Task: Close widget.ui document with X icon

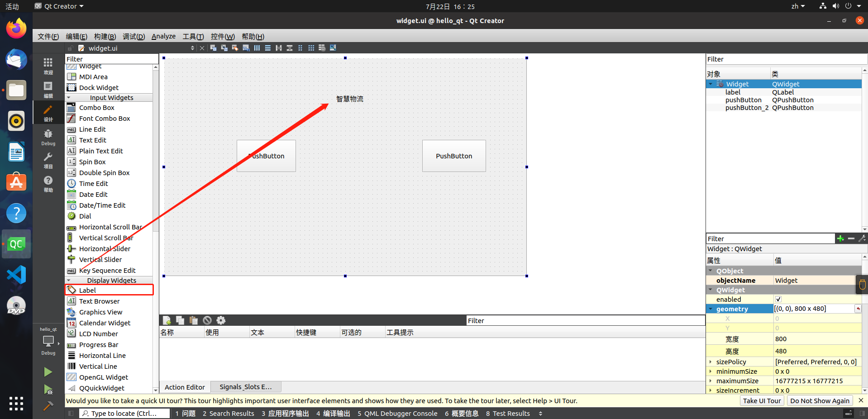Action: pyautogui.click(x=202, y=48)
